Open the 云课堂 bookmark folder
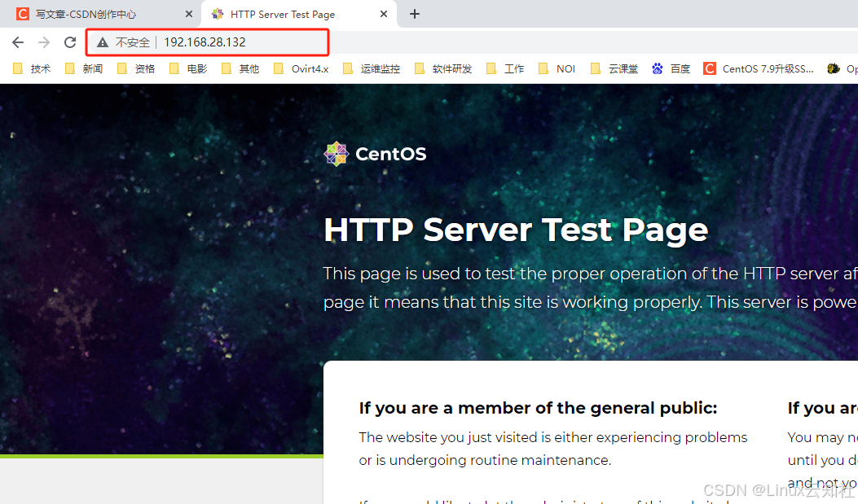858x504 pixels. point(614,69)
